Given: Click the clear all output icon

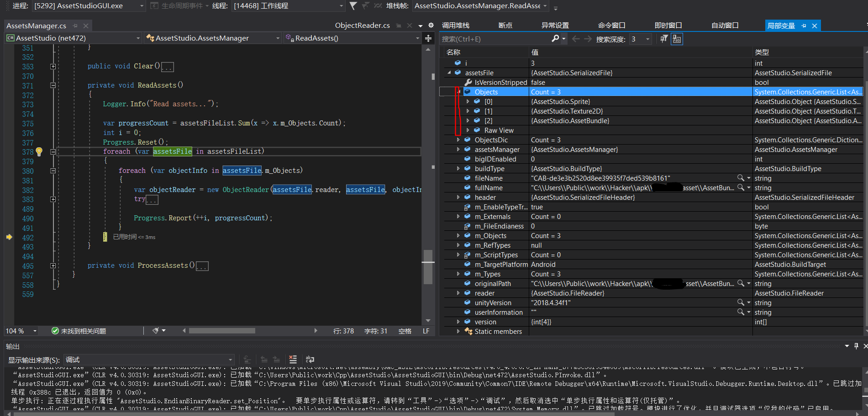Looking at the screenshot, I should tap(293, 359).
